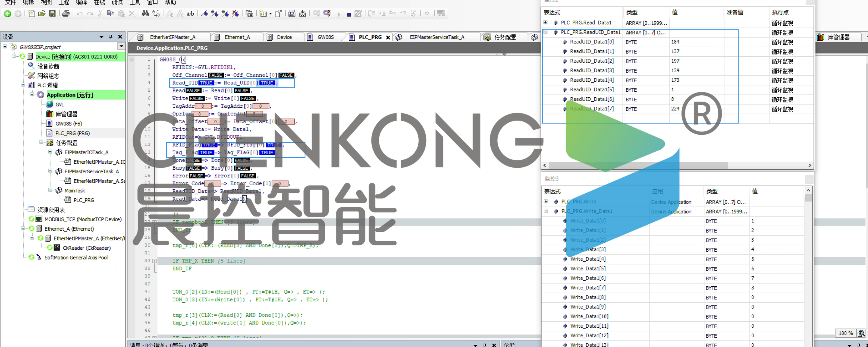
Task: Open Find with the binoculars icon
Action: (145, 13)
